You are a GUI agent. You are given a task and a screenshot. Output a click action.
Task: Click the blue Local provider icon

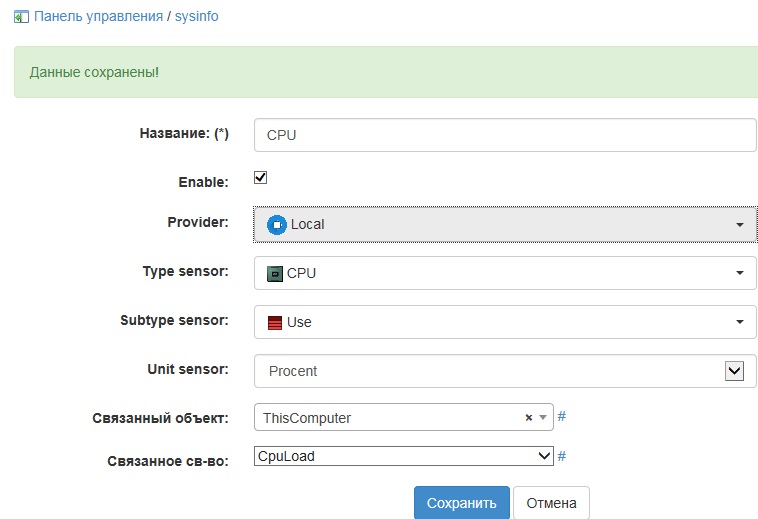[276, 224]
